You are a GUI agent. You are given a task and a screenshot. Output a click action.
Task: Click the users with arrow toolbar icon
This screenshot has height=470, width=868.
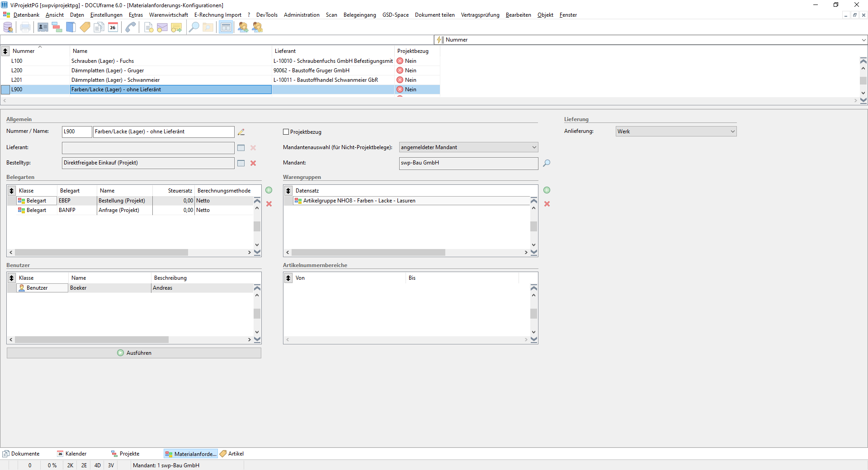pos(243,28)
